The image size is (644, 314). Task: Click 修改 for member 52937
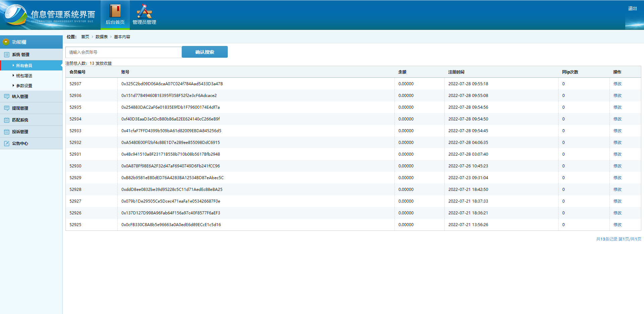click(617, 84)
